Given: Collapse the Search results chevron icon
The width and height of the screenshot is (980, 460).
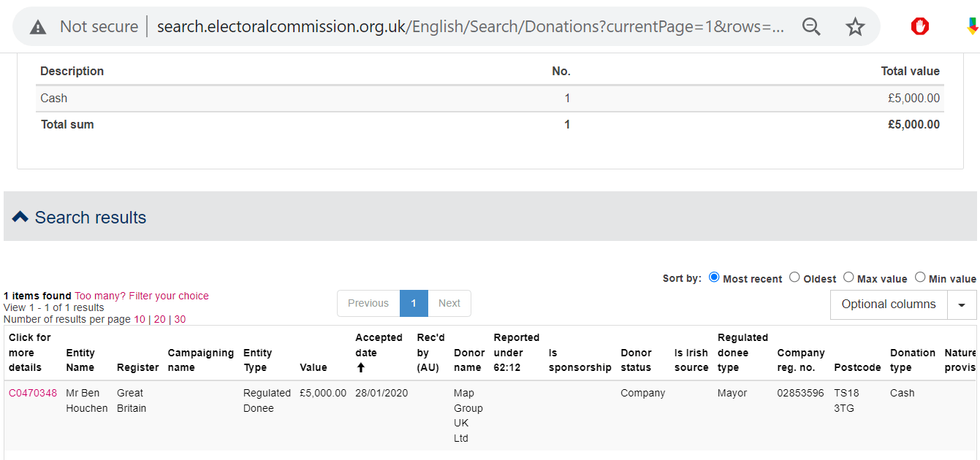Looking at the screenshot, I should pyautogui.click(x=20, y=217).
